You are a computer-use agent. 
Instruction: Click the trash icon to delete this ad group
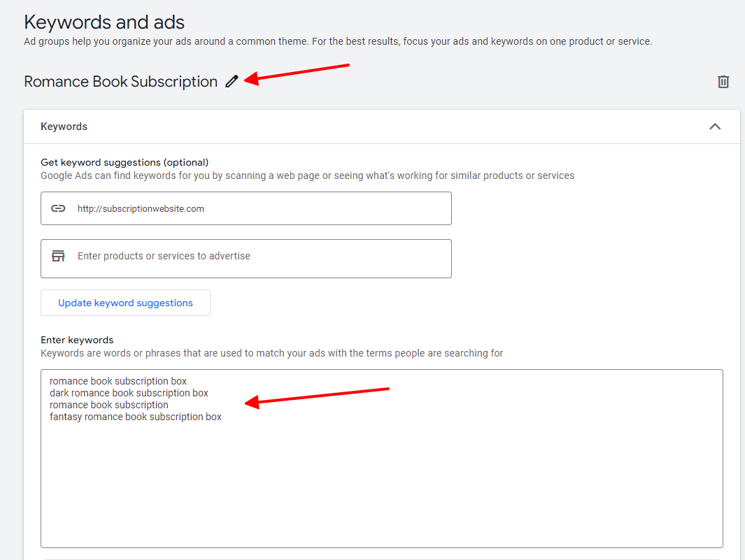[723, 81]
